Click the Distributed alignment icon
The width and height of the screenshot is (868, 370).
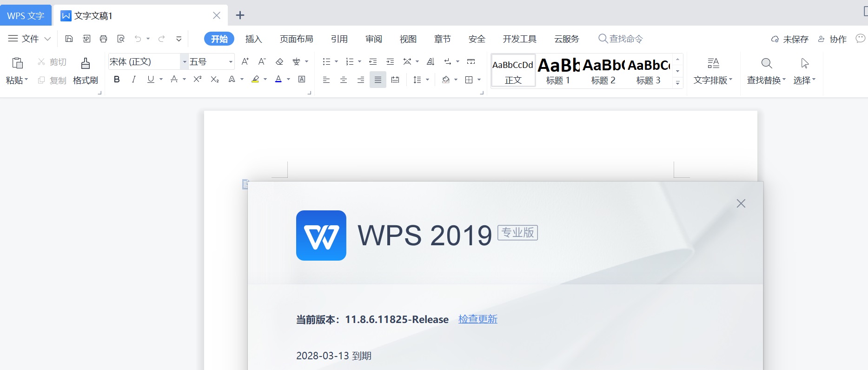[x=395, y=80]
